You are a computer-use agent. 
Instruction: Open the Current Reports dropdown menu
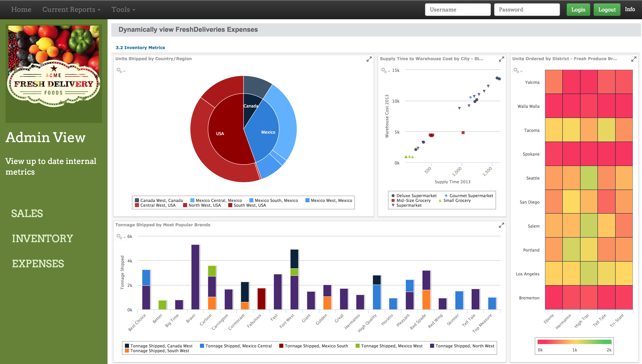pos(71,9)
